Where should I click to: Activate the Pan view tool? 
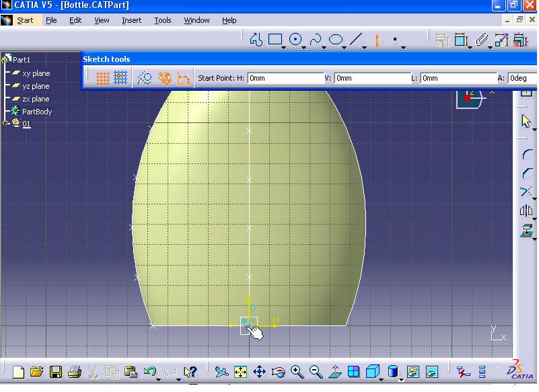(259, 372)
